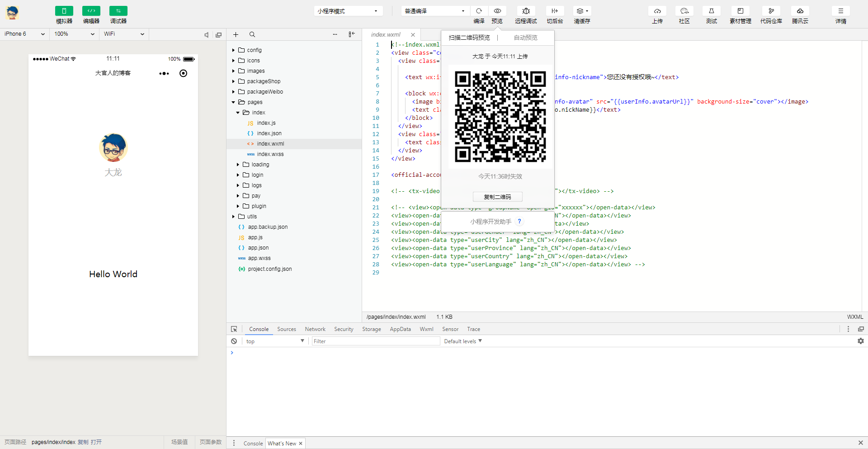Image resolution: width=868 pixels, height=449 pixels.
Task: Switch to Wxml tab
Action: point(426,329)
